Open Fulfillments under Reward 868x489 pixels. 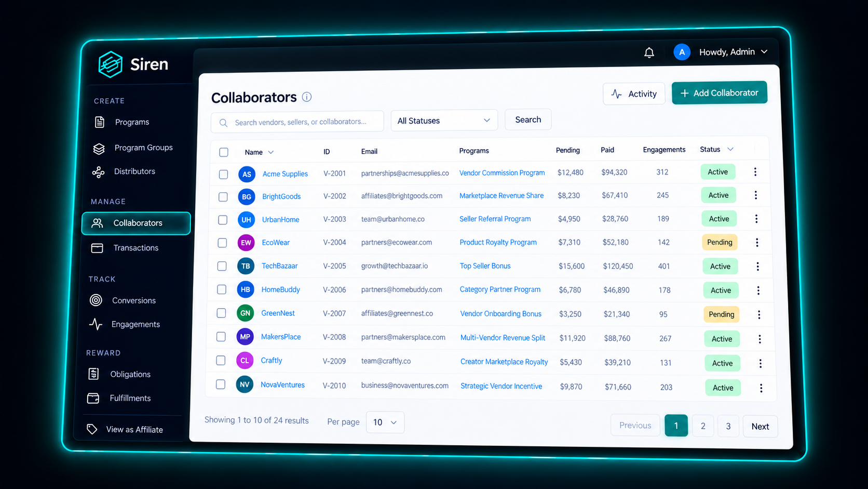click(130, 398)
